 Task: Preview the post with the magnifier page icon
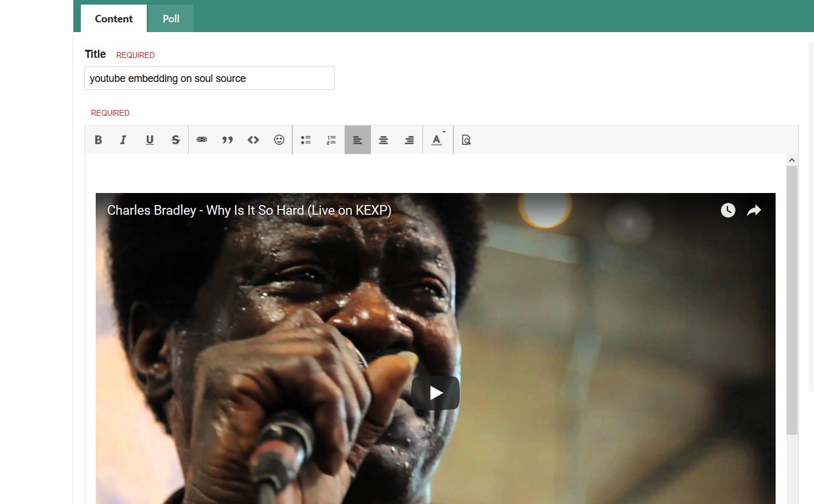467,140
